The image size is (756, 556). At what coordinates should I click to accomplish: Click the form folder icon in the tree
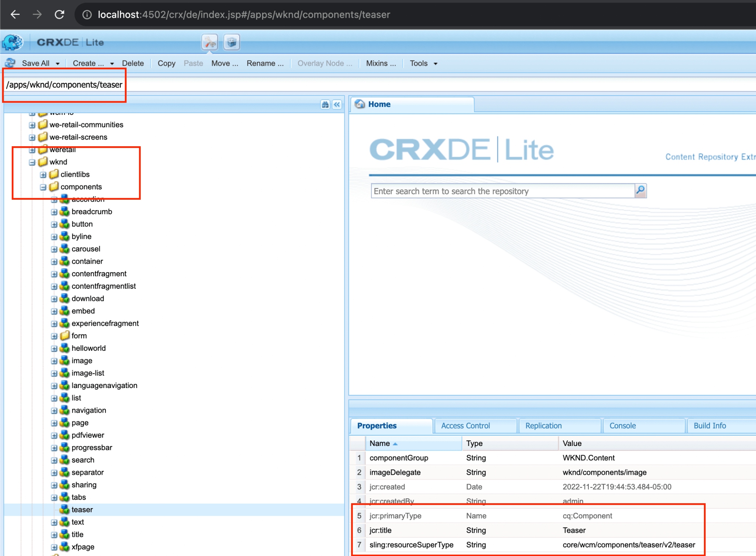(64, 336)
